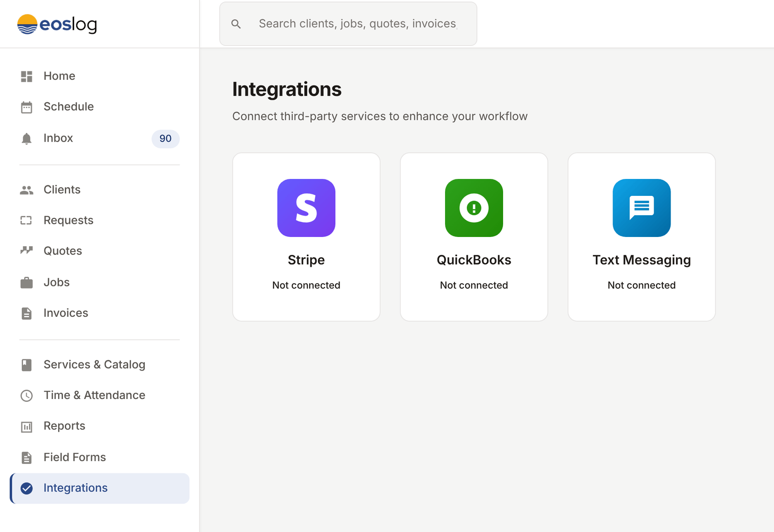Open the Inbox label in sidebar
The width and height of the screenshot is (774, 532).
click(x=58, y=138)
